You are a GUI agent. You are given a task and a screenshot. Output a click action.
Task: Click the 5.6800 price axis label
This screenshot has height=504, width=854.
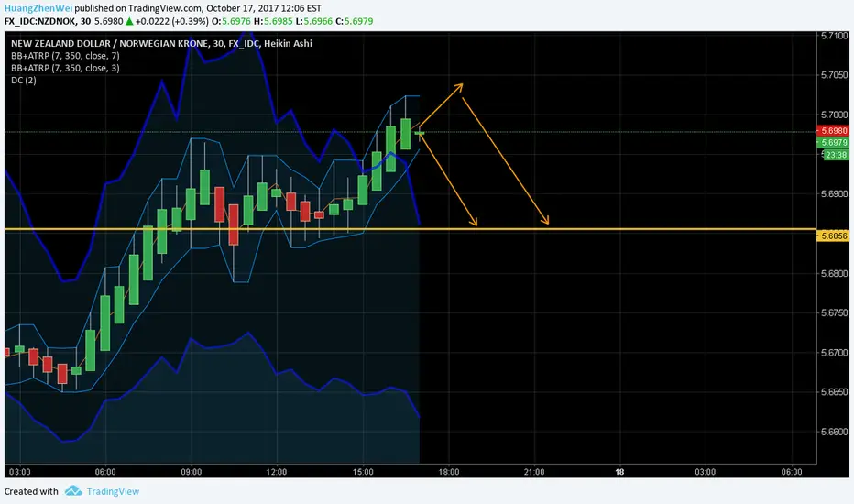point(835,273)
